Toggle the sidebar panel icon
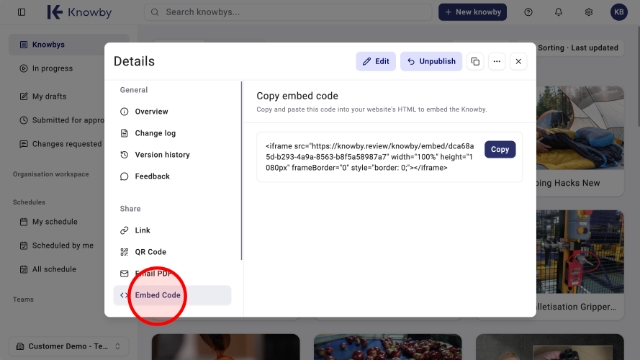The height and width of the screenshot is (360, 640). 21,12
